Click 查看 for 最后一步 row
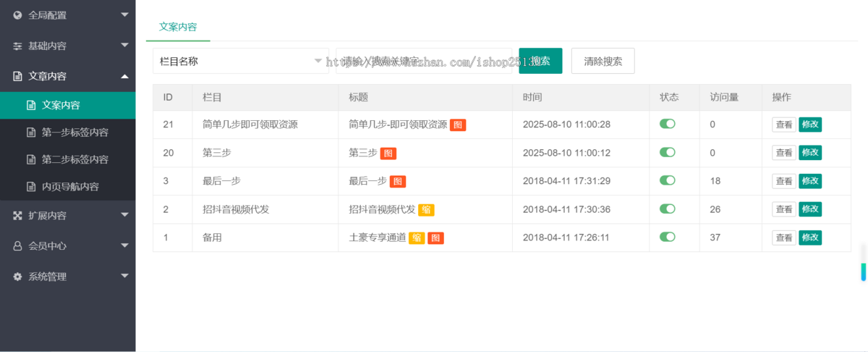The height and width of the screenshot is (352, 868). (784, 181)
